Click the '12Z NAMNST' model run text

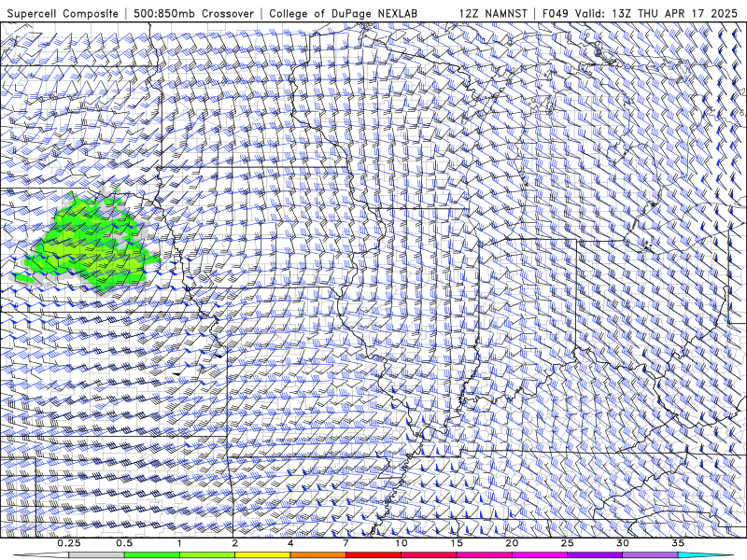tap(493, 13)
